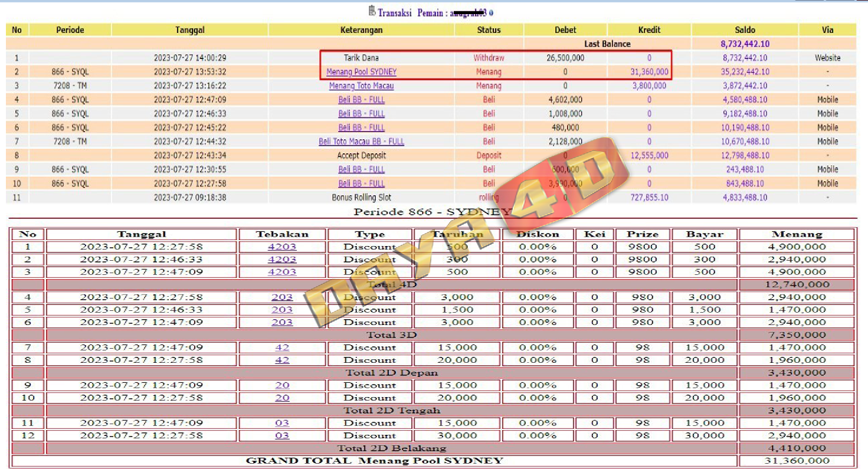Screen dimensions: 868x469
Task: Click Tebakan 203 in row 4
Action: point(282,297)
